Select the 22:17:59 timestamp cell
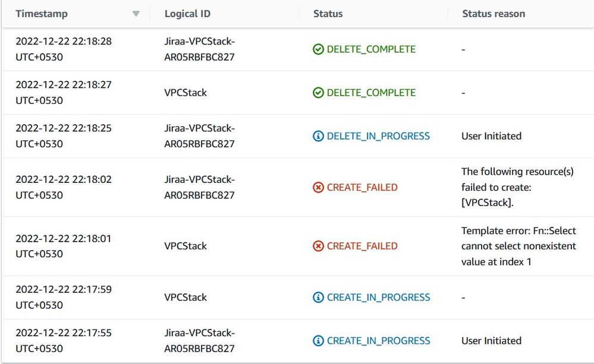The width and height of the screenshot is (594, 364). (x=64, y=297)
